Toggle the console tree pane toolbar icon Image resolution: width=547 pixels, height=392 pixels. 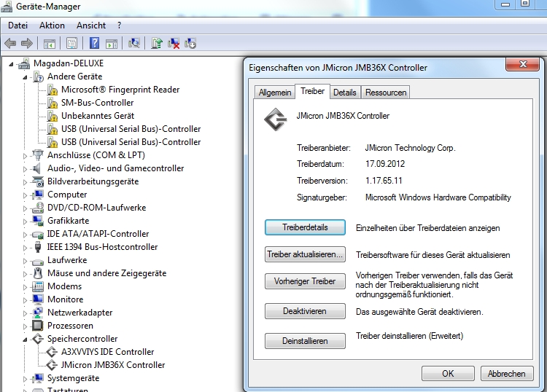[x=49, y=44]
